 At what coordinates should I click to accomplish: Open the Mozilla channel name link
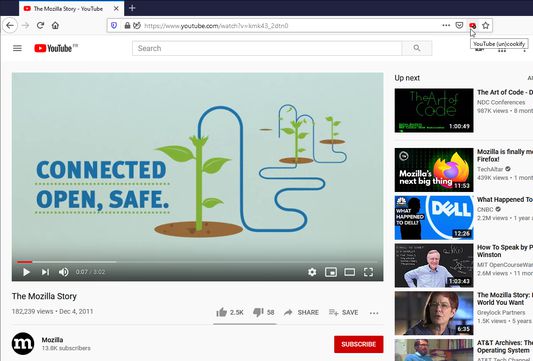52,340
